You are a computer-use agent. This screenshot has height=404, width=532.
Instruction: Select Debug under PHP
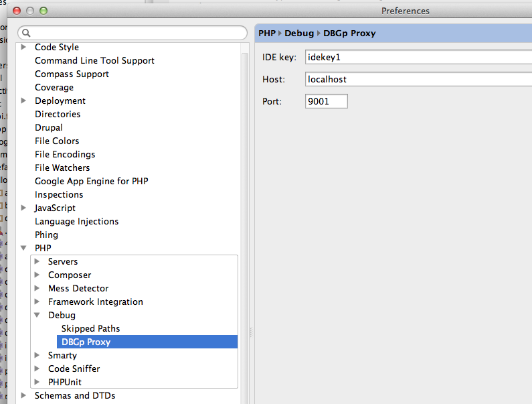pos(62,316)
